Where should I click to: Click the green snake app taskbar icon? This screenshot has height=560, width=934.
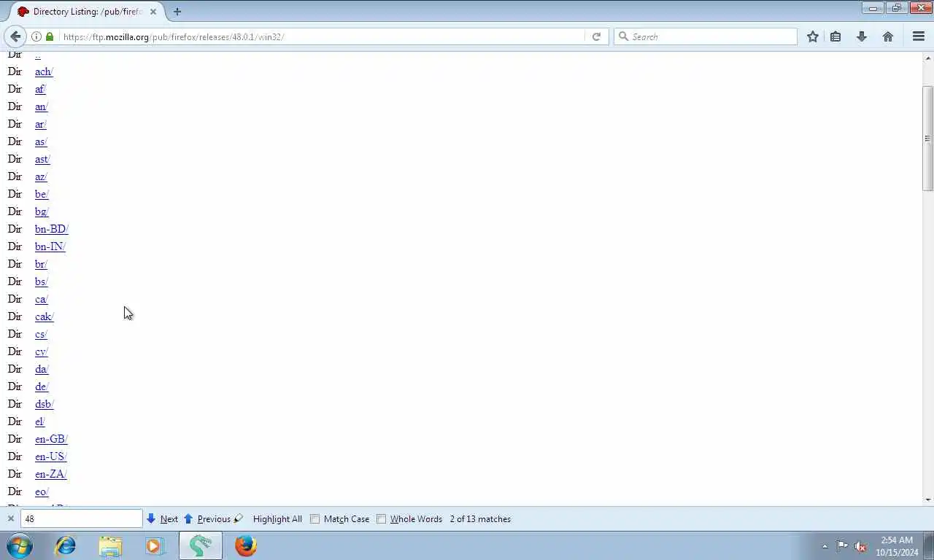coord(201,545)
